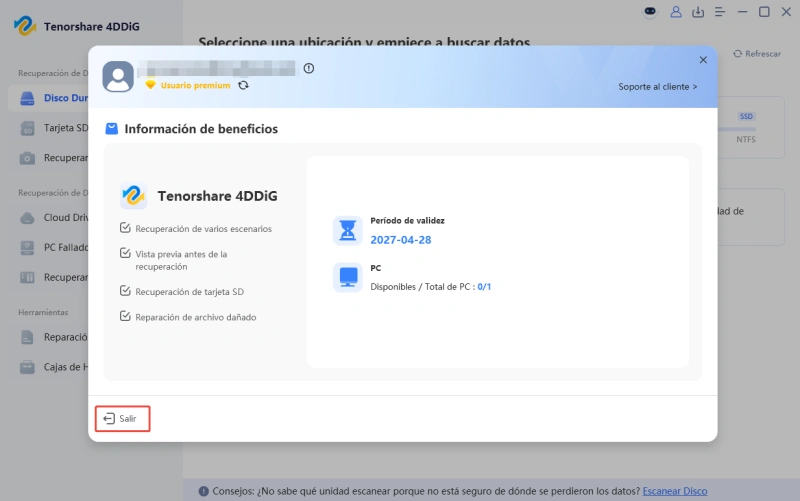Click the third Recuperar item icon below PC Fallado
800x501 pixels.
[27, 278]
